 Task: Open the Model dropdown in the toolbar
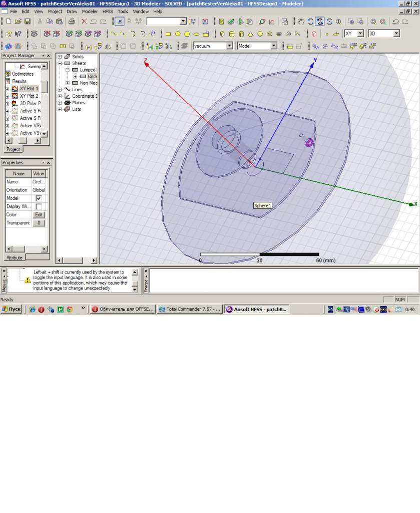point(274,46)
